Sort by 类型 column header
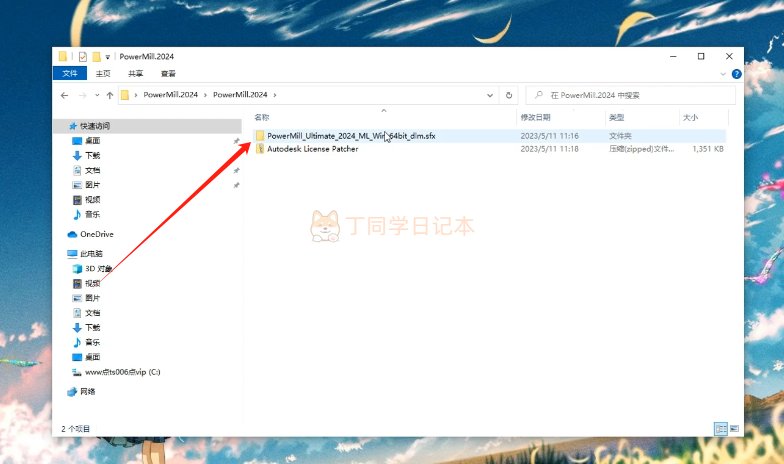 (x=616, y=118)
